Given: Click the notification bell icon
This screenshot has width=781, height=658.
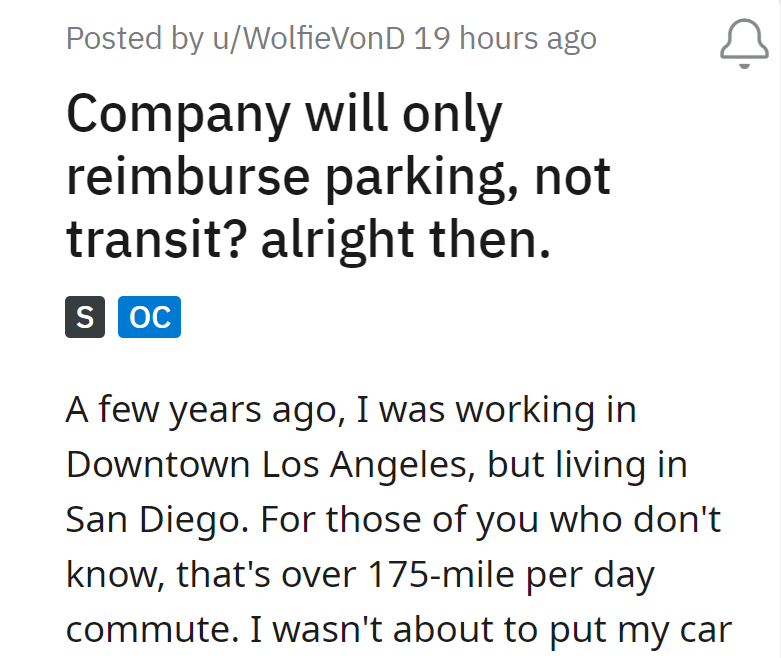Looking at the screenshot, I should click(744, 43).
